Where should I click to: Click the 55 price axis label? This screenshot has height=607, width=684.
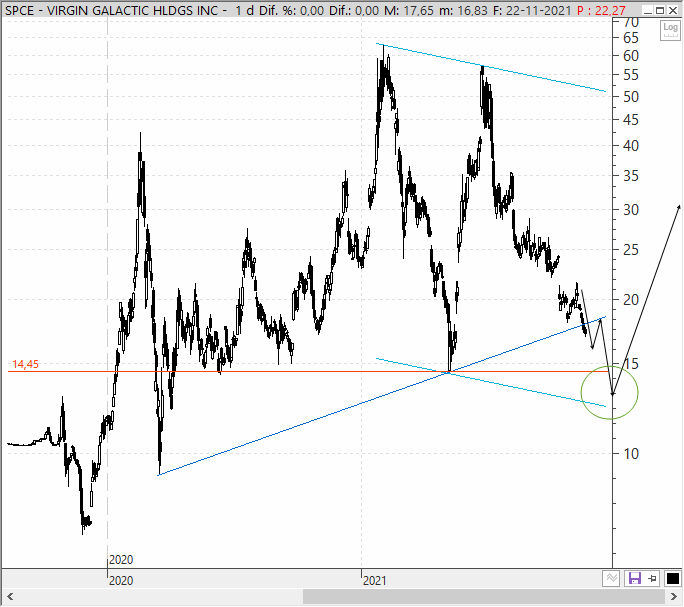[x=631, y=75]
